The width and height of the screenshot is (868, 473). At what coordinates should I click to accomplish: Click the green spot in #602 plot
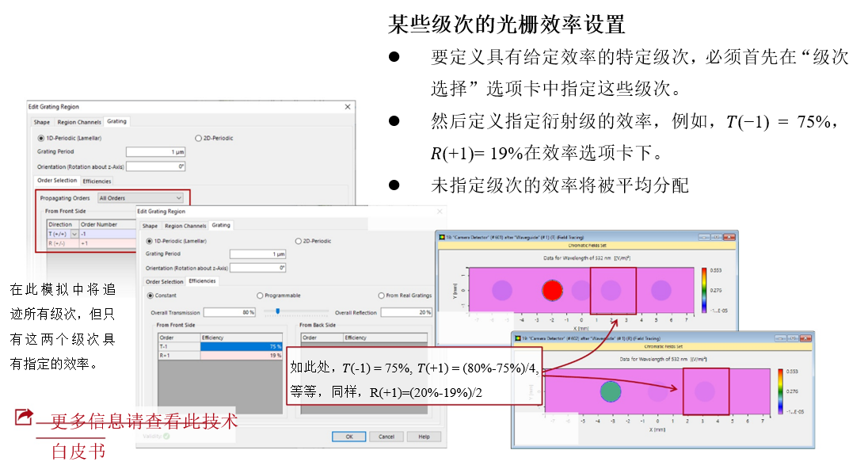611,391
